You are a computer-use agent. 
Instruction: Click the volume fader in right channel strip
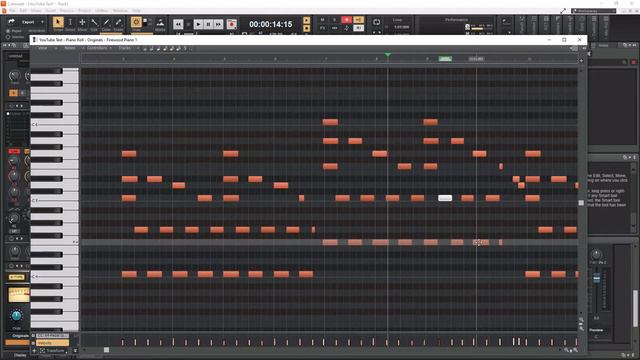click(596, 279)
